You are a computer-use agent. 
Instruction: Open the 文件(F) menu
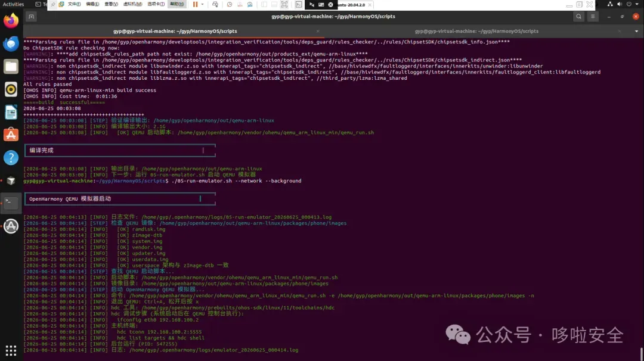[x=74, y=4]
